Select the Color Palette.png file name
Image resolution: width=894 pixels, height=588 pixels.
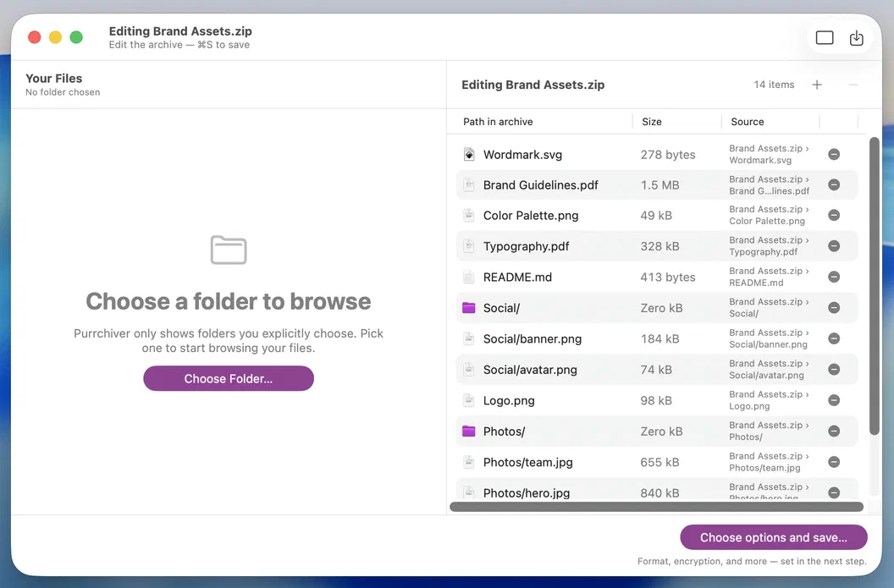[531, 216]
